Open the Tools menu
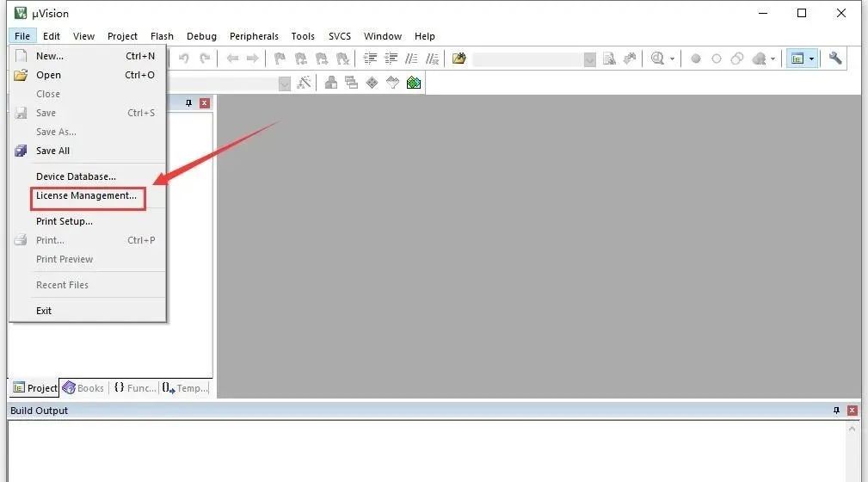Image resolution: width=868 pixels, height=482 pixels. [303, 36]
